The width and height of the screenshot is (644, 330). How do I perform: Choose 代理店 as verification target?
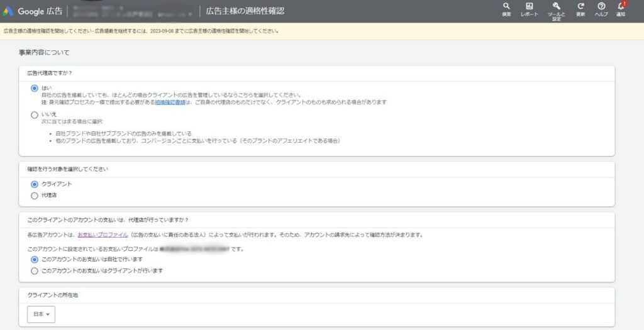[35, 195]
